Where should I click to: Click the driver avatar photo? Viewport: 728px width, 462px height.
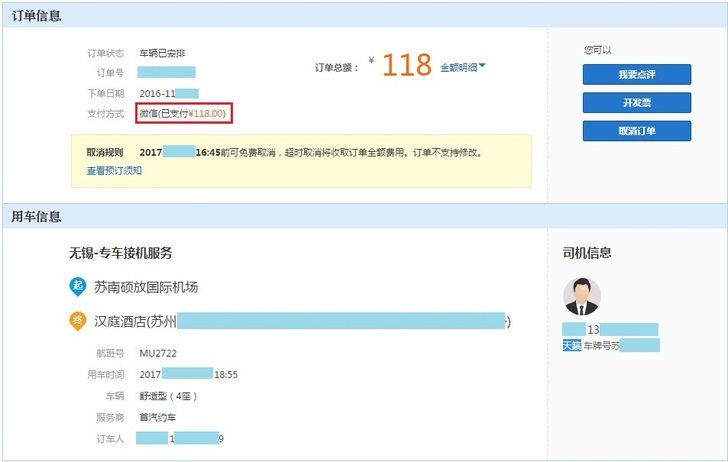pos(582,297)
